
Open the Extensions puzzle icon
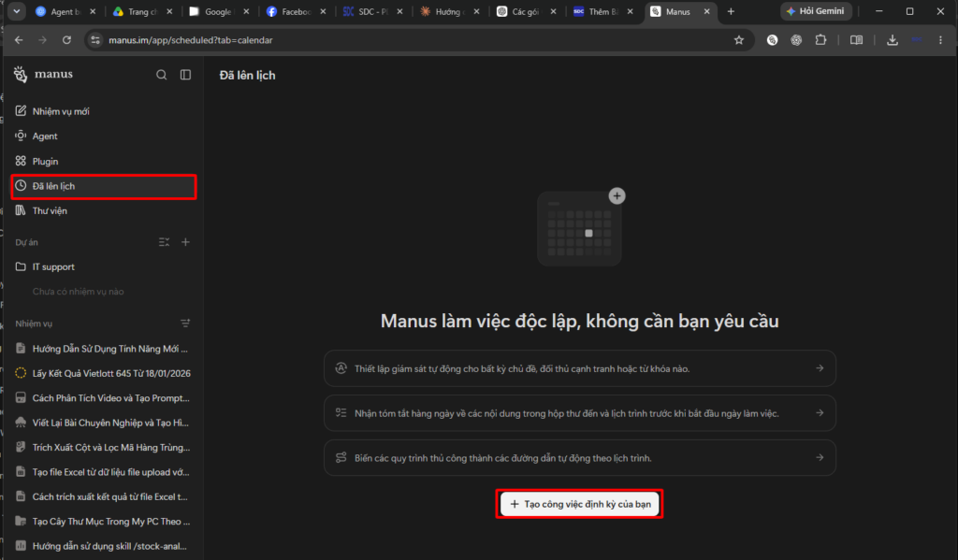coord(820,40)
